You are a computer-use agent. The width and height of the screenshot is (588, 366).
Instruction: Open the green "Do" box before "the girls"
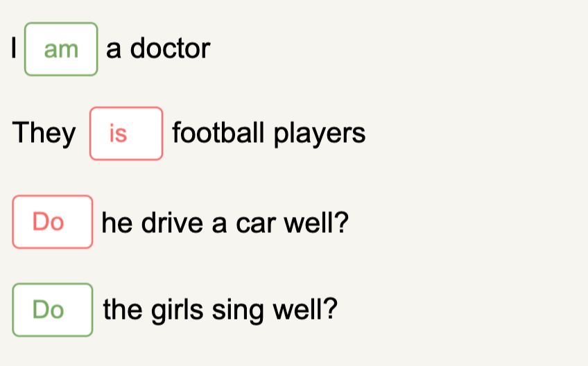pos(53,310)
